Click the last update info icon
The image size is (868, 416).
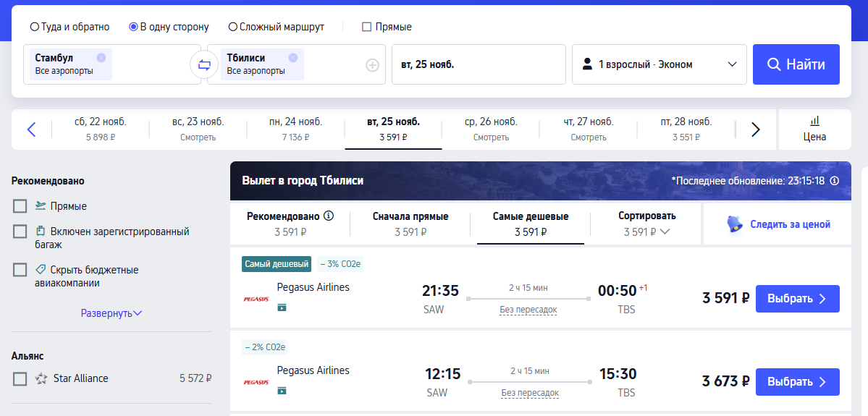click(x=835, y=181)
